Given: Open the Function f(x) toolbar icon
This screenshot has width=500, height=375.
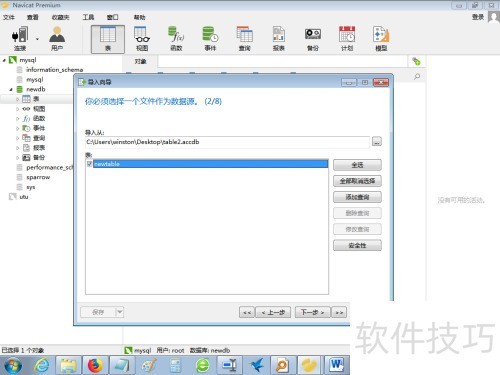Looking at the screenshot, I should click(176, 38).
